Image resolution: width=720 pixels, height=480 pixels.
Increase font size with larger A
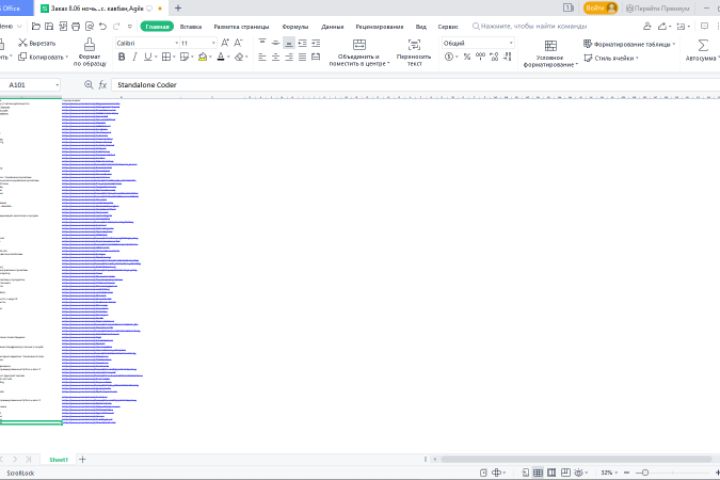(225, 43)
